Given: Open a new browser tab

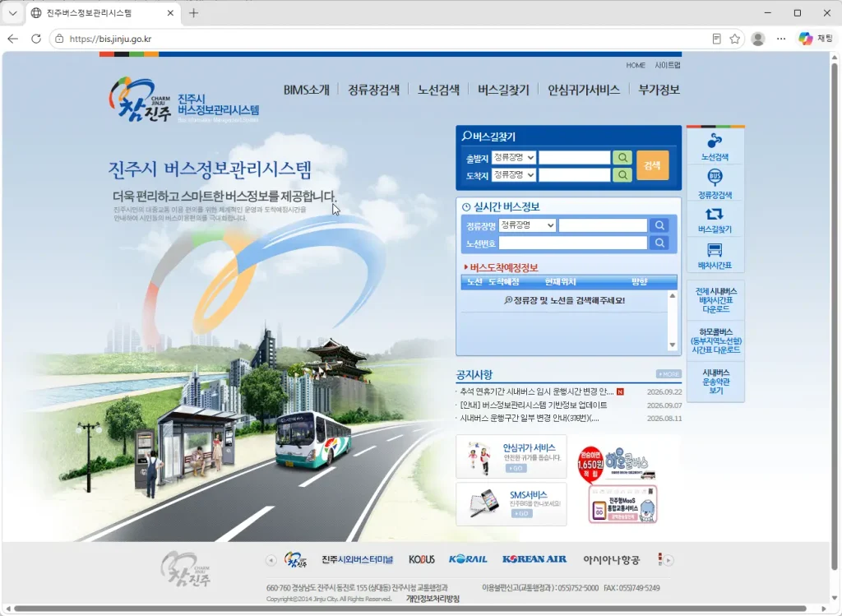Looking at the screenshot, I should (x=194, y=13).
